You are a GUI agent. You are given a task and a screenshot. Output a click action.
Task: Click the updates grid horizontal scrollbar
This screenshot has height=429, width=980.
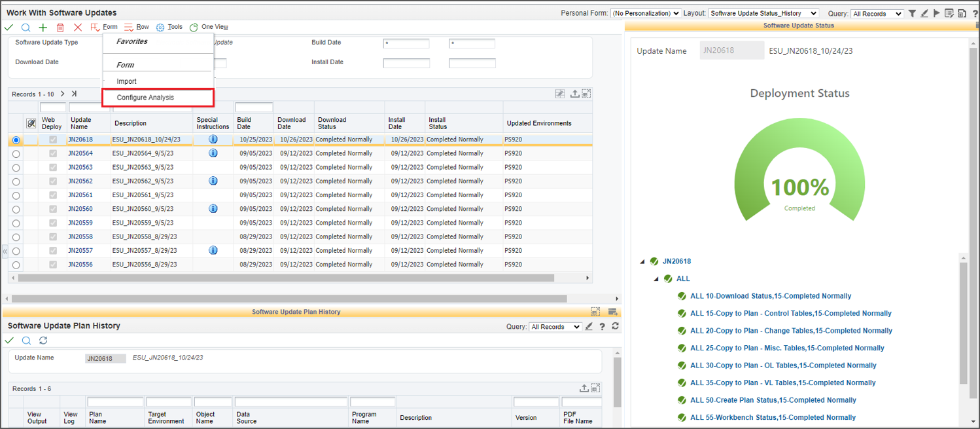[x=287, y=278]
